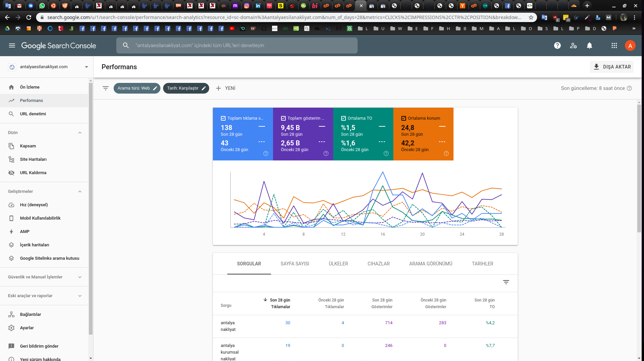Show help for last update time
The width and height of the screenshot is (644, 361).
pos(629,88)
